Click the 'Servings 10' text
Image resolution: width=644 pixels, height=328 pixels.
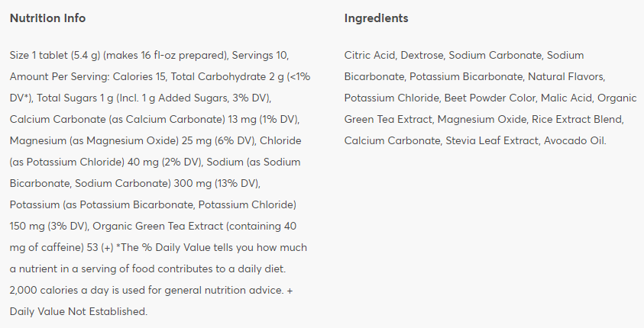(260, 56)
